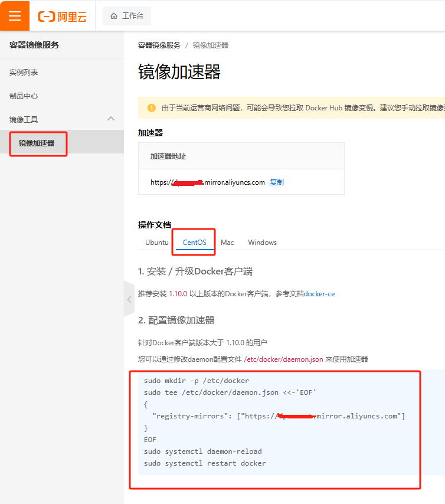Click the home icon beside 工作台
The height and width of the screenshot is (504, 445).
coord(114,16)
